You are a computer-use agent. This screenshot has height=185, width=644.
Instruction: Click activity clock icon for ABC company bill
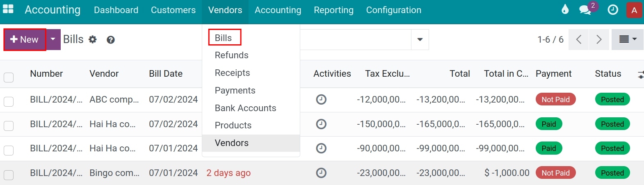(321, 99)
